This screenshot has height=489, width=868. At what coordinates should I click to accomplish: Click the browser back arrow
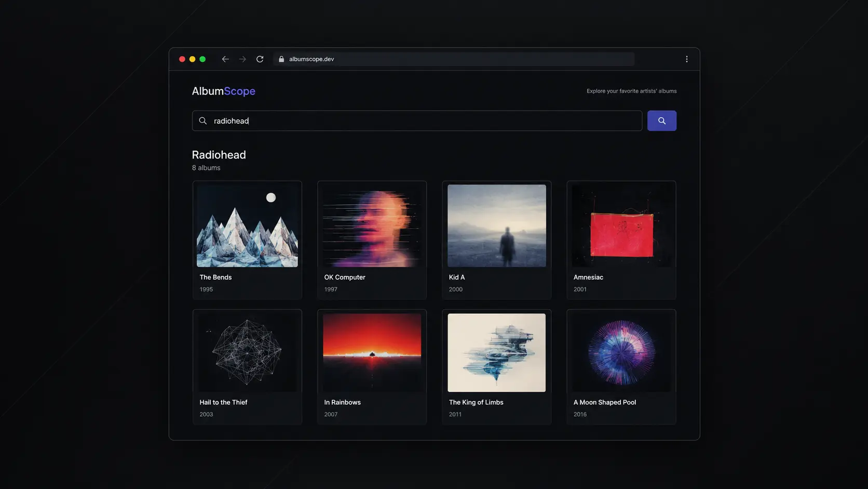(x=225, y=59)
